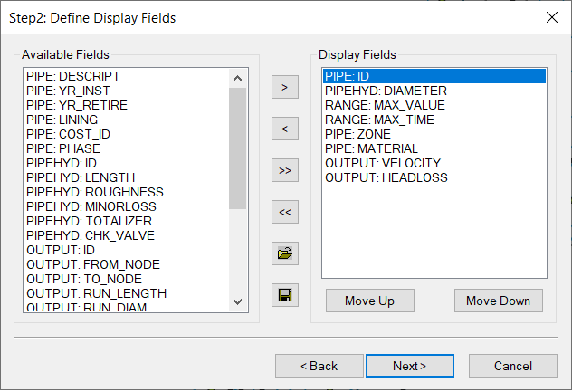Select OUTPUT: FROM_NODE in Available Fields

(x=126, y=264)
